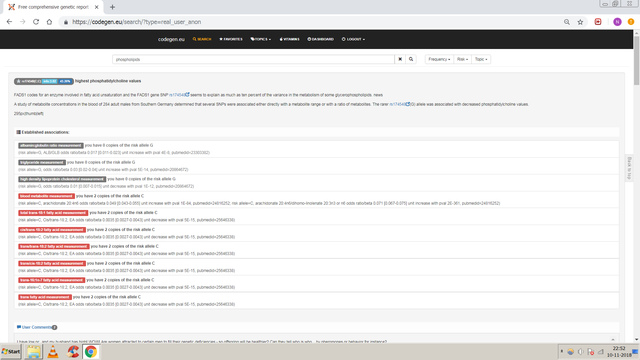Screen dimensions: 640x360
Task: Open the first rs174548 SNP link
Action: pyautogui.click(x=177, y=95)
